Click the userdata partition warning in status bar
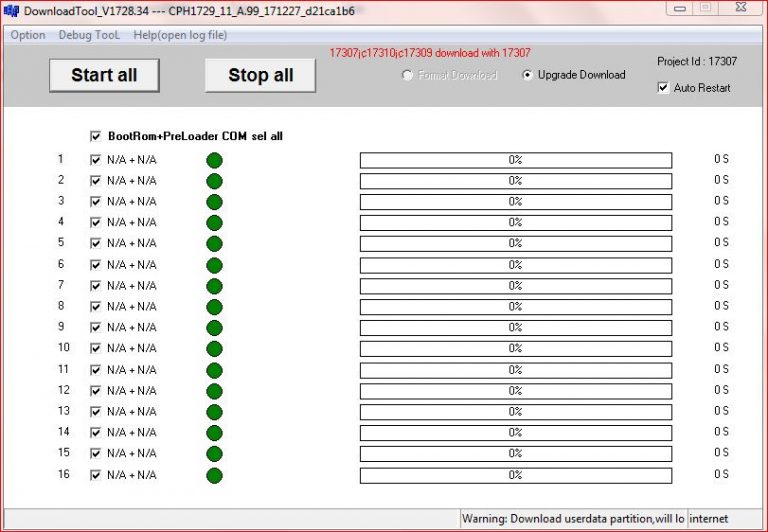This screenshot has width=768, height=532. pos(572,519)
